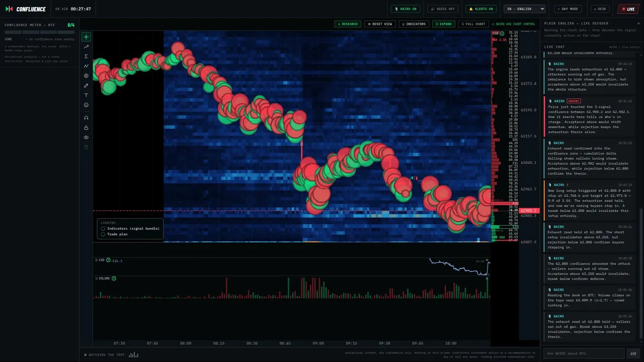Click the NAIRO Has Chart Control status
This screenshot has height=362, width=644.
(514, 24)
